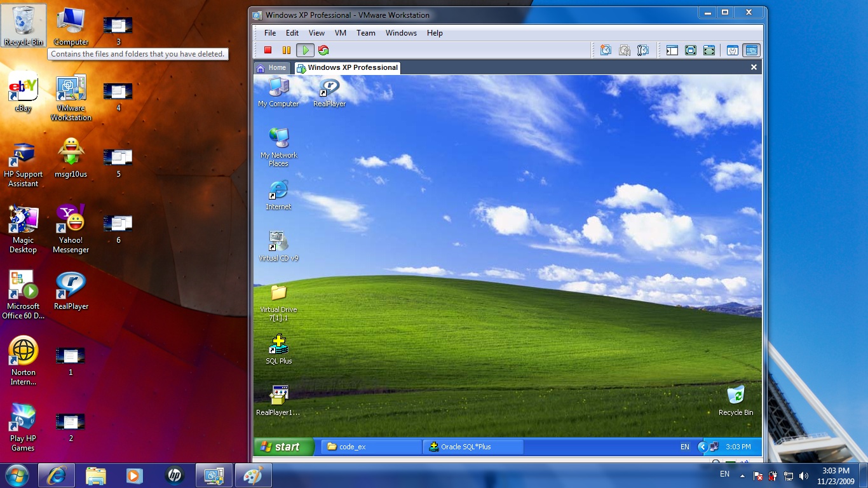Open SQL Plus shortcut on XP desktop

click(x=278, y=349)
